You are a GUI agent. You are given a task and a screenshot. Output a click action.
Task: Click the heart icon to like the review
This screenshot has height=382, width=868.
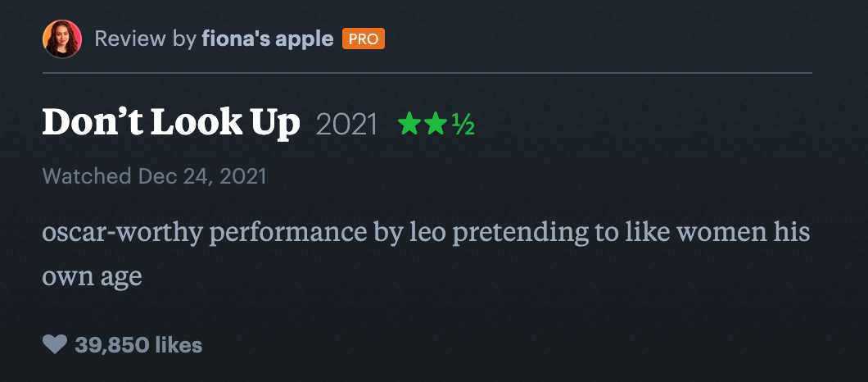[x=54, y=344]
